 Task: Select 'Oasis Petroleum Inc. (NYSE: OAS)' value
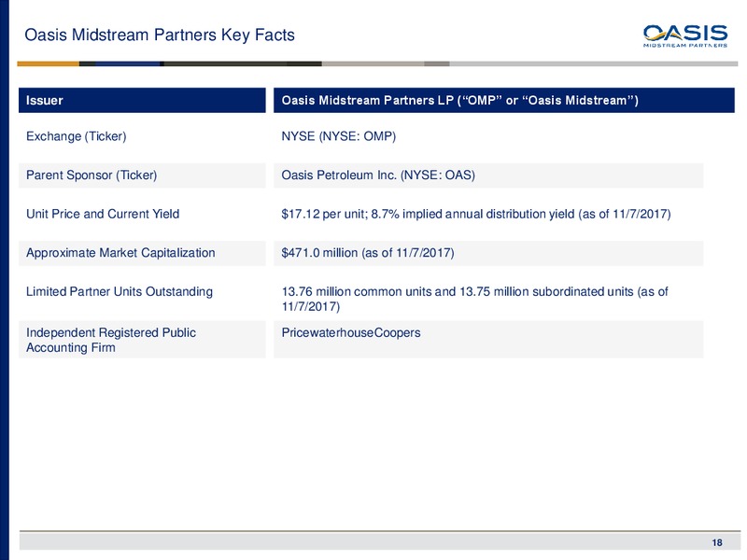pyautogui.click(x=378, y=175)
